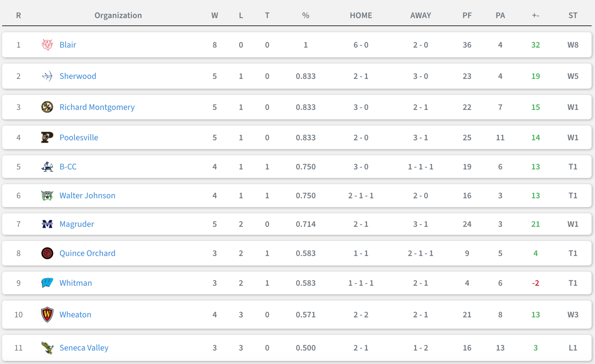Sort standings by the W column header
The height and width of the screenshot is (364, 595).
point(214,15)
